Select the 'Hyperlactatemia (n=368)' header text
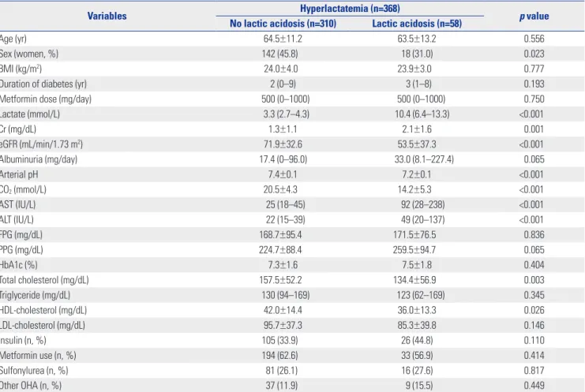585x392 pixels. [350, 8]
